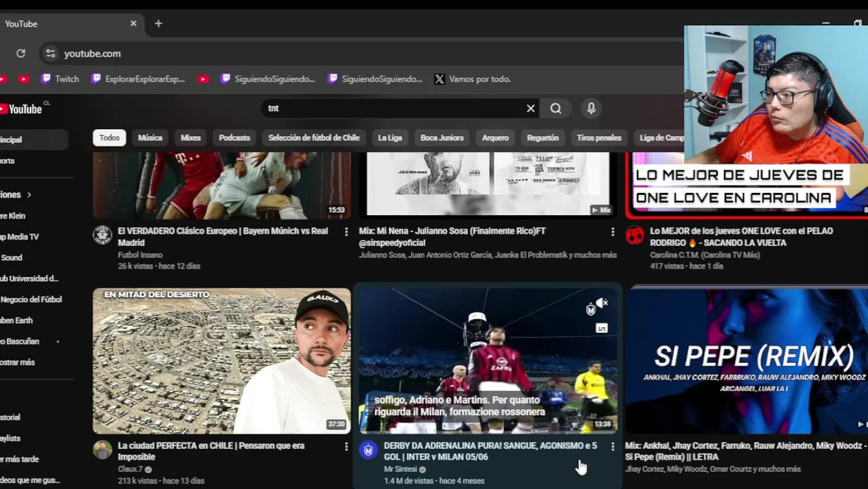Viewport: 868px width, 489px height.
Task: Open the Negocio del Fútbol subscription
Action: point(31,299)
